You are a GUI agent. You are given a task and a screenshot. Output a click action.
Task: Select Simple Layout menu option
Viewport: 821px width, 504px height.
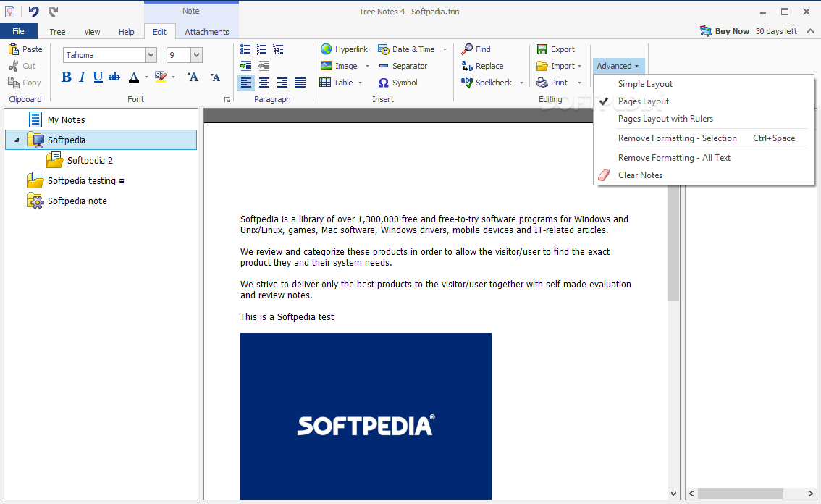point(645,84)
